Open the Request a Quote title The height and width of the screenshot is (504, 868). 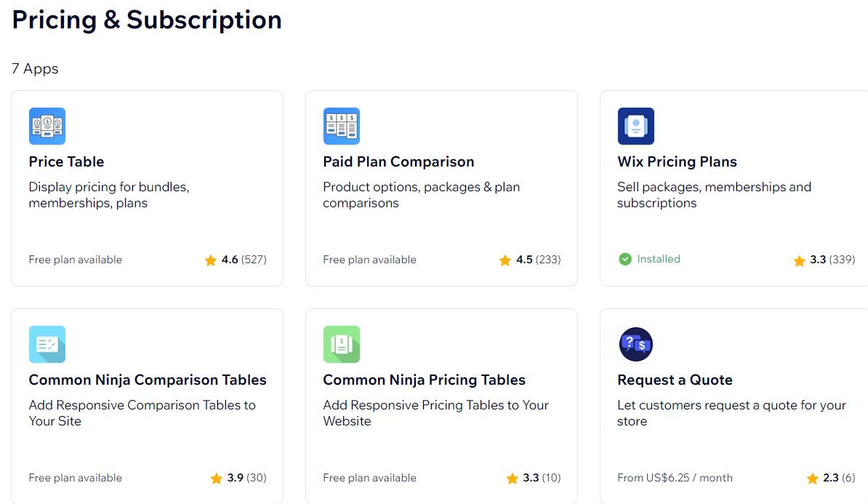click(x=675, y=380)
